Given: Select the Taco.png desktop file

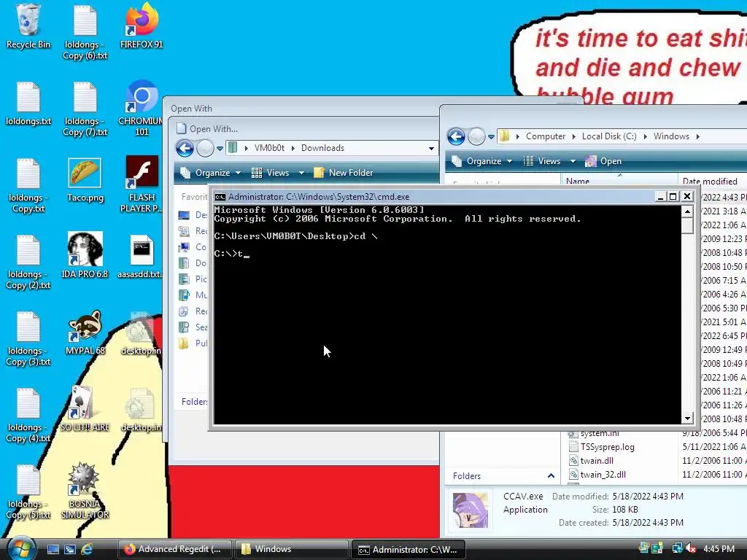Looking at the screenshot, I should [x=85, y=180].
